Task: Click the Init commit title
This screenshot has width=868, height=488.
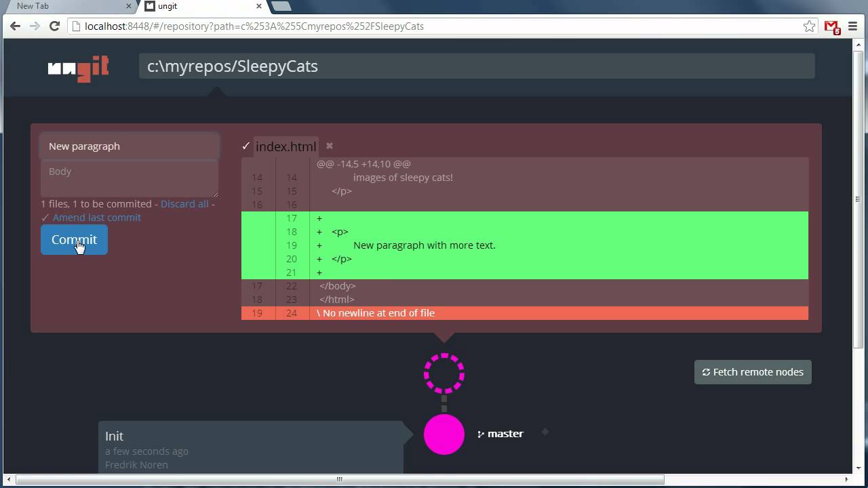Action: coord(114,436)
